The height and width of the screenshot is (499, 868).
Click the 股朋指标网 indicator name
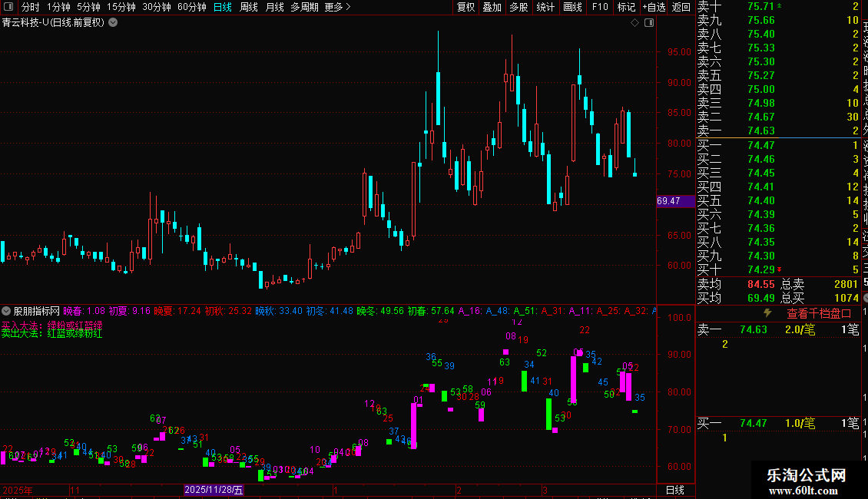pos(37,311)
